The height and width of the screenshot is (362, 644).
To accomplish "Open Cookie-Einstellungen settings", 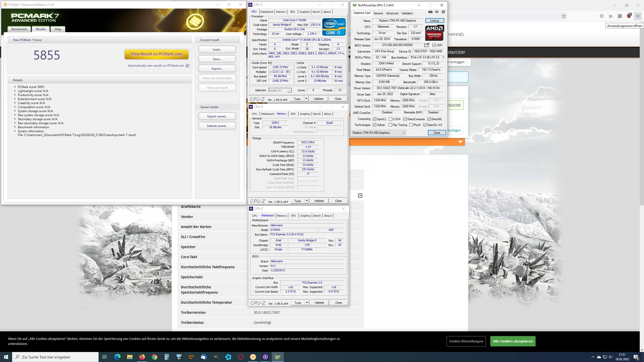I will [x=466, y=341].
